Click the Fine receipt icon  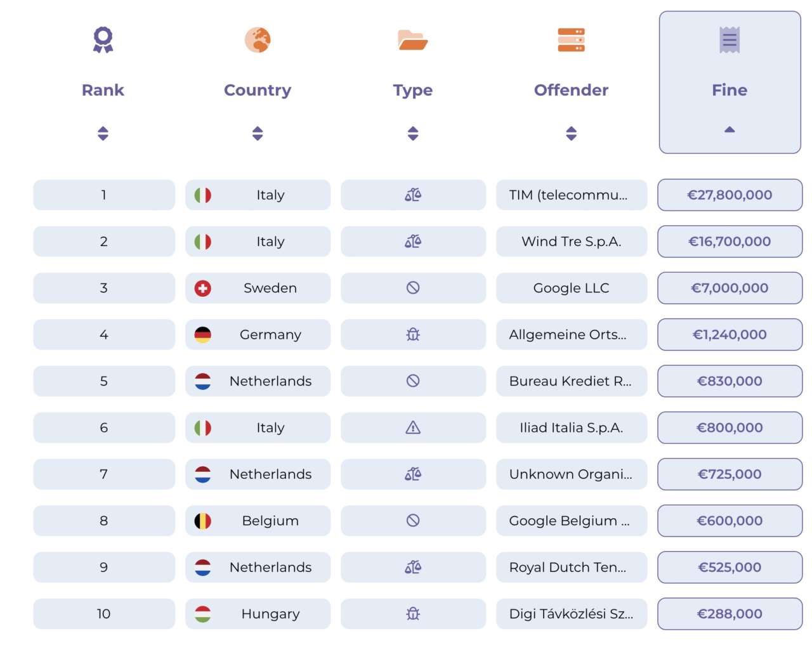tap(730, 39)
